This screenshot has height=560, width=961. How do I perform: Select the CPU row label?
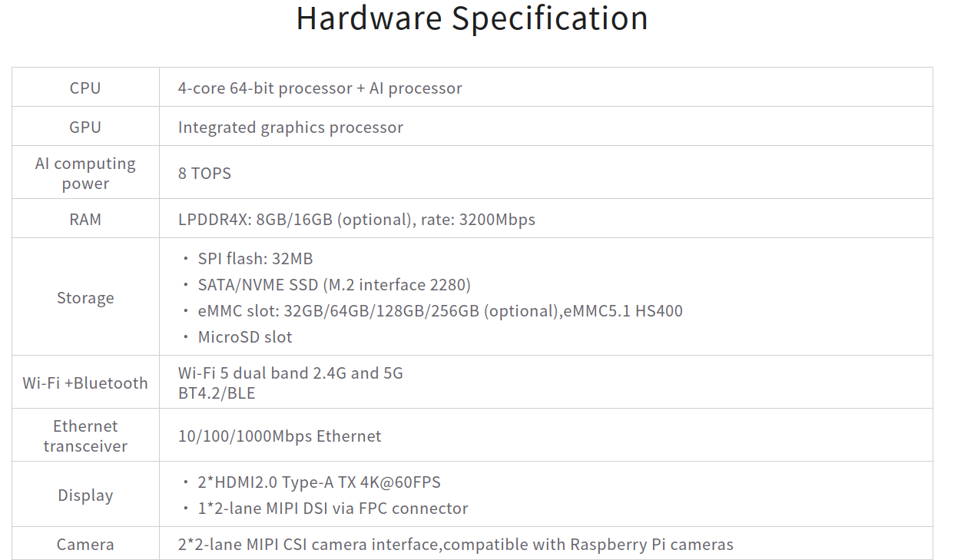85,88
